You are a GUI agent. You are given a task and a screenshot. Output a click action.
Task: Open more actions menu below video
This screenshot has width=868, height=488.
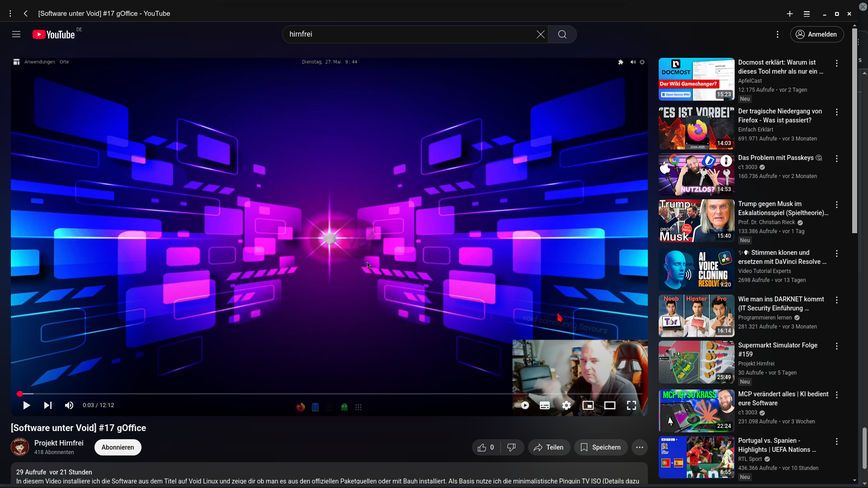pos(639,447)
